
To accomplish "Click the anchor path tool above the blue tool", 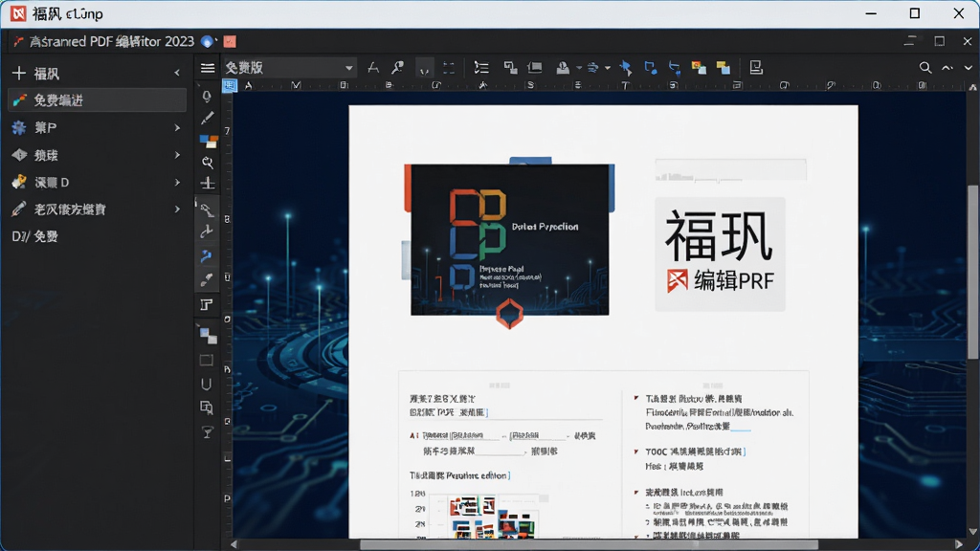I will point(207,209).
